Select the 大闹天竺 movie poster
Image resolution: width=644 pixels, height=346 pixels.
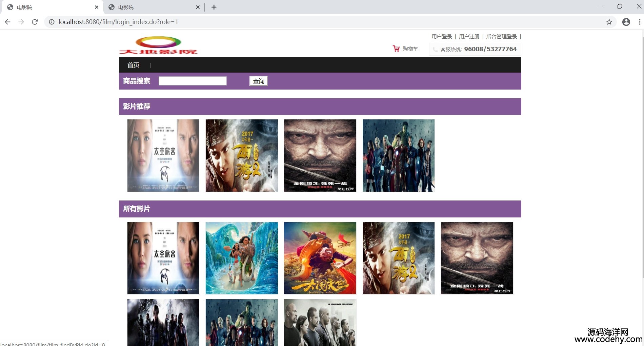[x=320, y=258]
